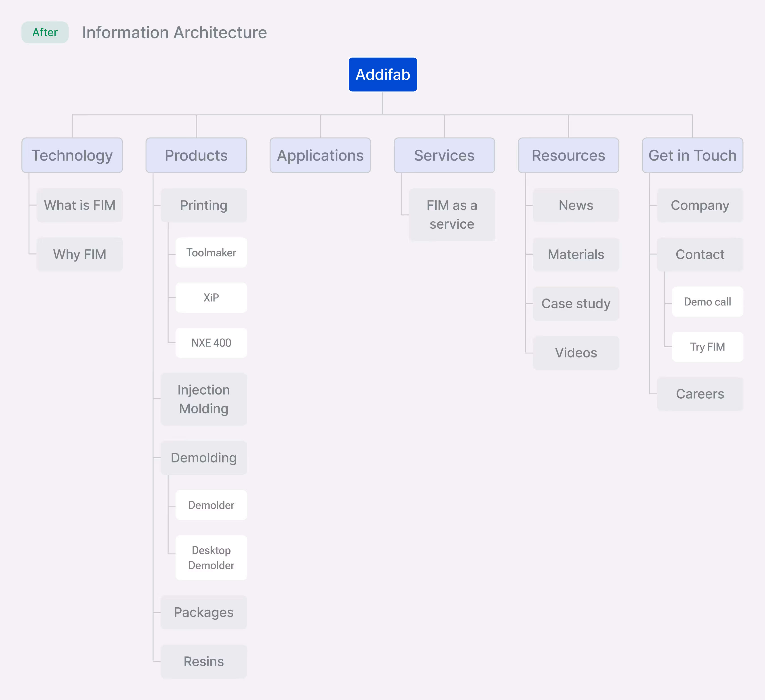
Task: Select the Case study node under Resources
Action: (576, 303)
